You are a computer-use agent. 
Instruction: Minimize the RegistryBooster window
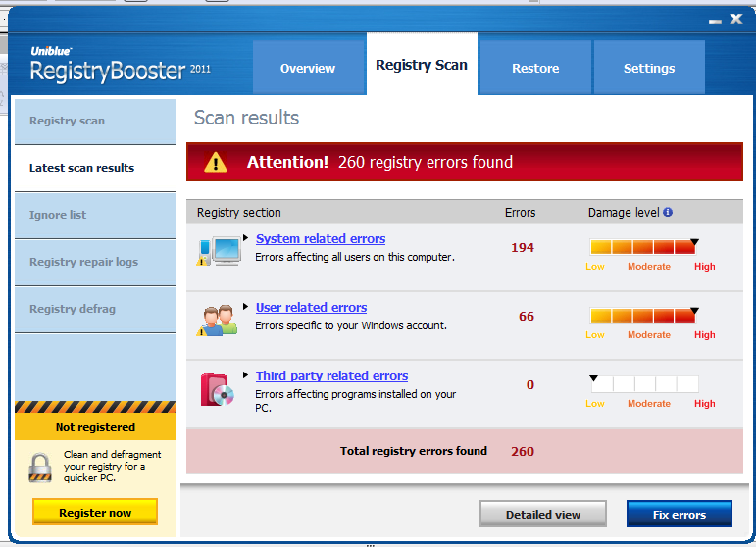point(715,21)
